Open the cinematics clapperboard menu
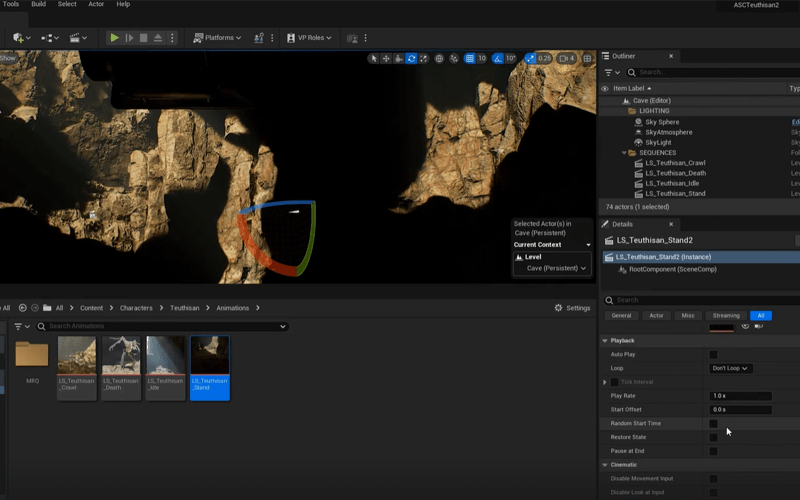 point(78,38)
